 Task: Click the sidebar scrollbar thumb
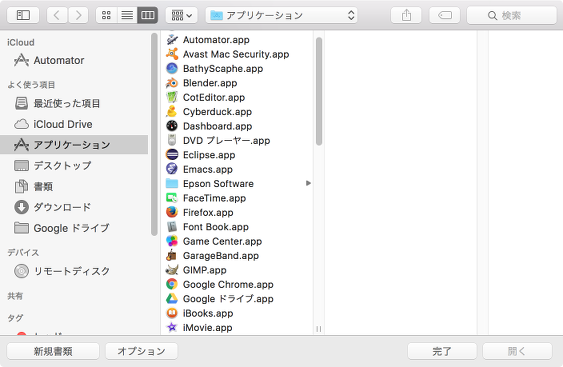coord(154,134)
